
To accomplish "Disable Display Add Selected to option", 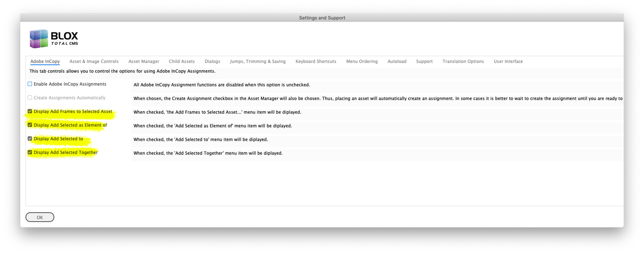I will coord(30,139).
